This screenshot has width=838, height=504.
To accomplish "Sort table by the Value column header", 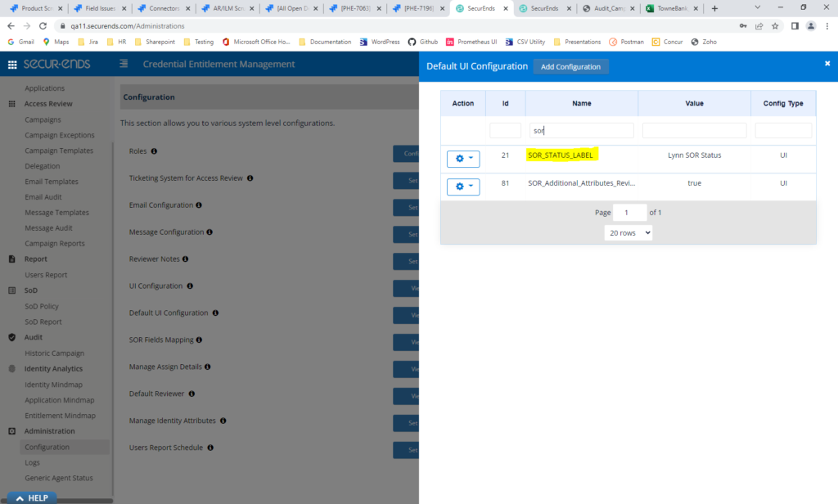I will [x=694, y=103].
